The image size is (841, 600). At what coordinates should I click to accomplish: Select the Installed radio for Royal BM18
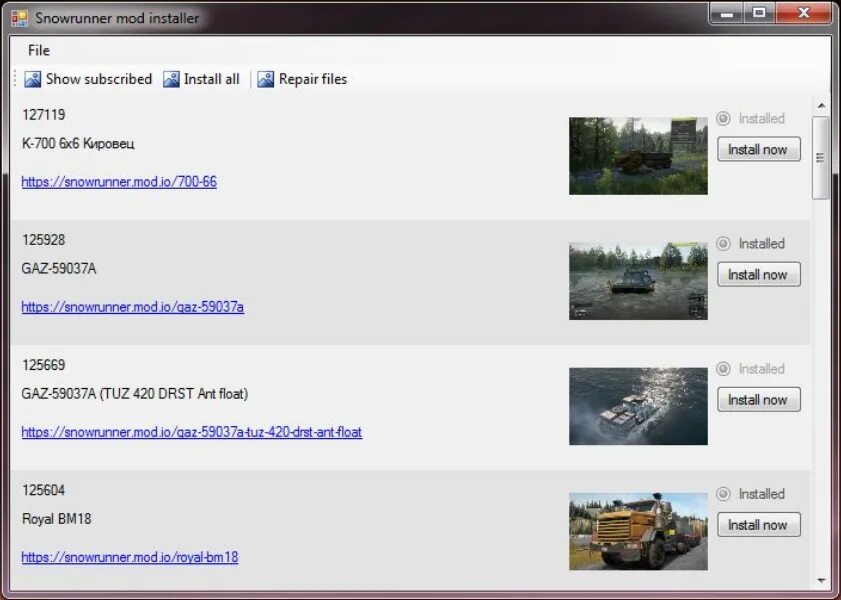(723, 493)
